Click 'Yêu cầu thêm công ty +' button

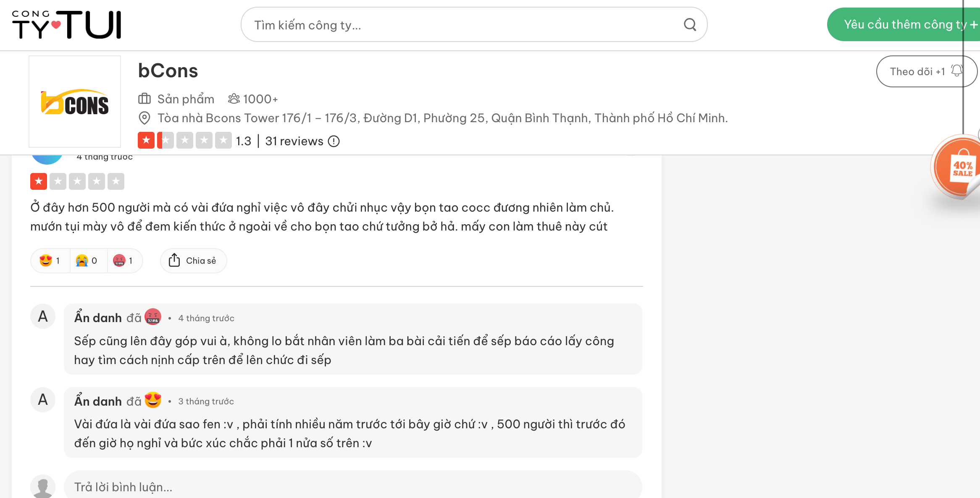(x=904, y=24)
